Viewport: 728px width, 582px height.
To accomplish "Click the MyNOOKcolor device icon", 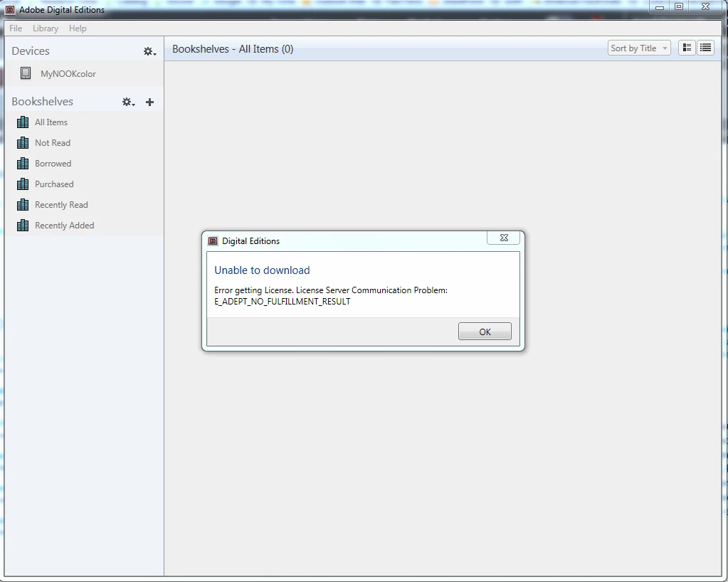I will click(26, 73).
